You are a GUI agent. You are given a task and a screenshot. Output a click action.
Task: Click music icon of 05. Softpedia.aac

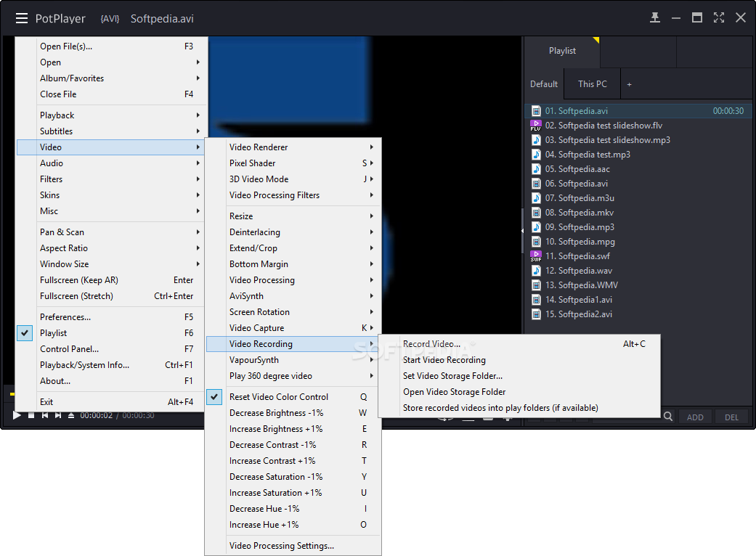(536, 168)
